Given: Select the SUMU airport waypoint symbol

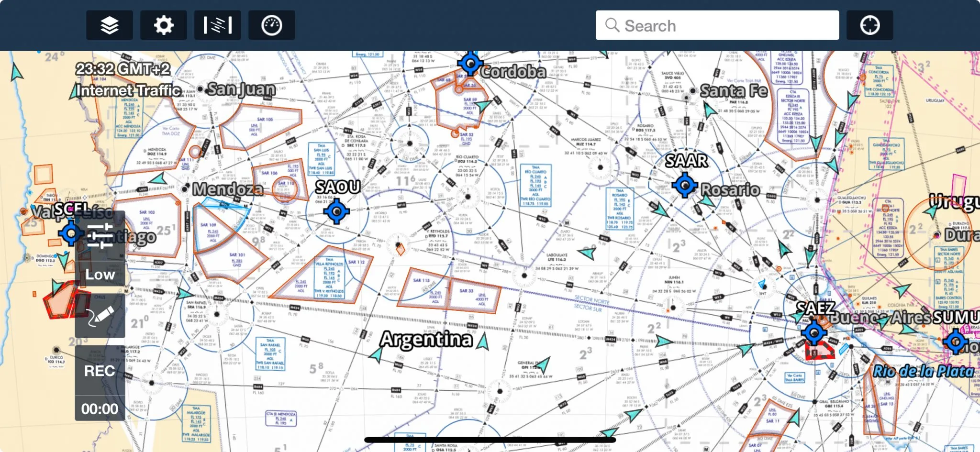Looking at the screenshot, I should [x=956, y=342].
